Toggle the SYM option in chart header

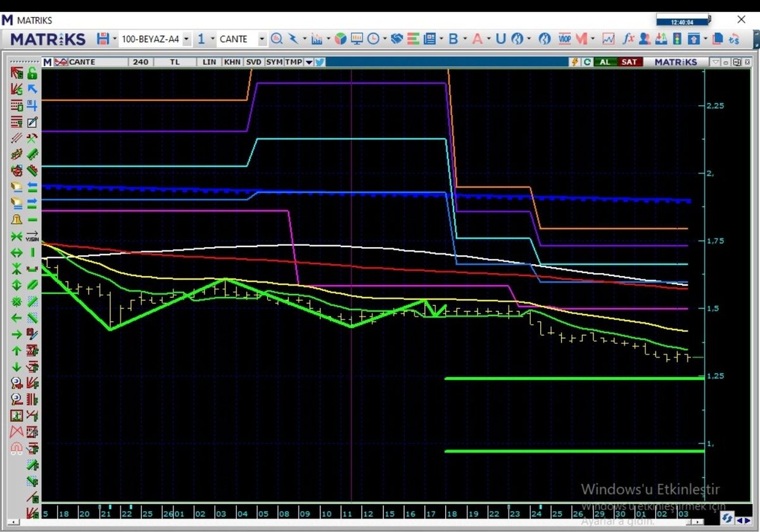tap(274, 62)
